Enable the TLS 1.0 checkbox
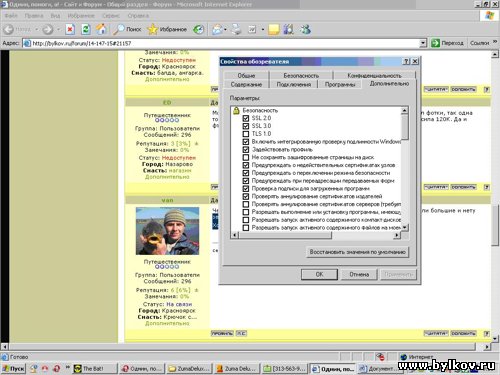 point(246,134)
